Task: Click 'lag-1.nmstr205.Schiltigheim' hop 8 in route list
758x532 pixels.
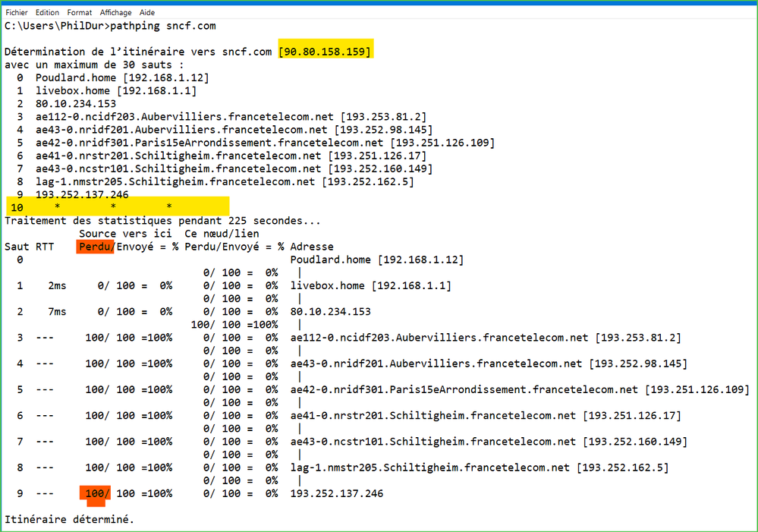Action: coord(225,182)
